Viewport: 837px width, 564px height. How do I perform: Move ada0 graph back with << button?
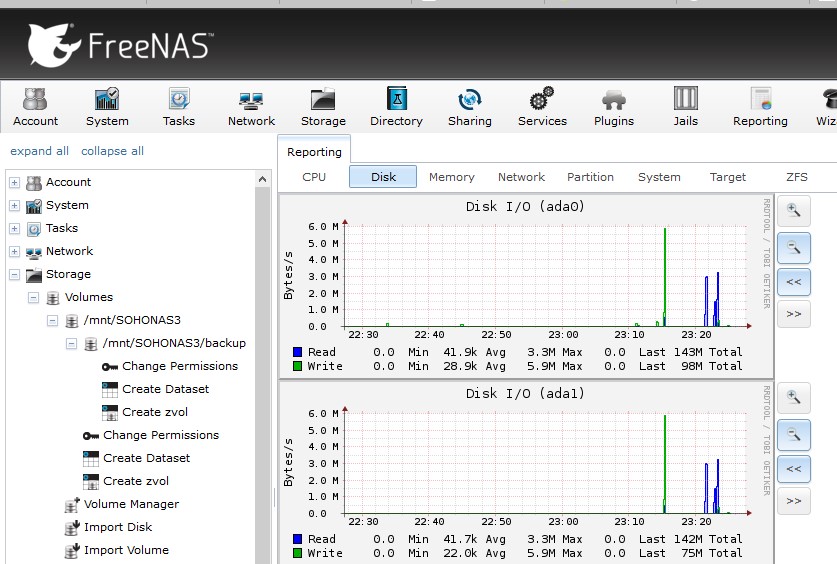click(x=794, y=282)
